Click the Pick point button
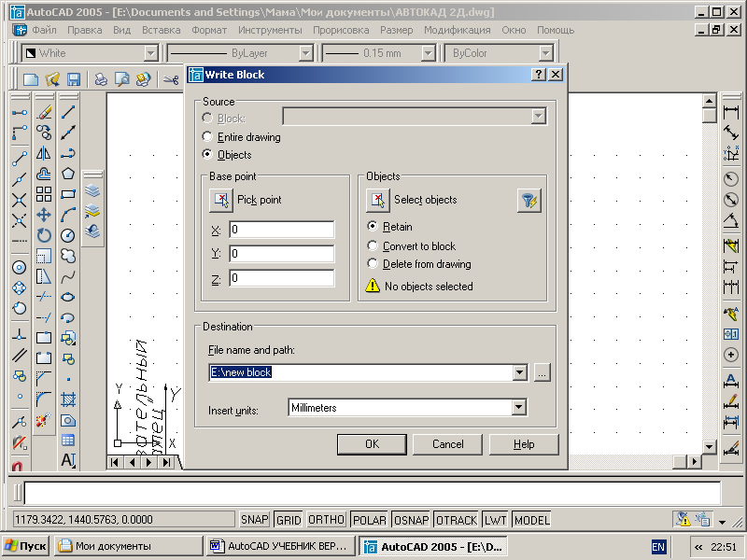The image size is (747, 560). click(x=221, y=201)
